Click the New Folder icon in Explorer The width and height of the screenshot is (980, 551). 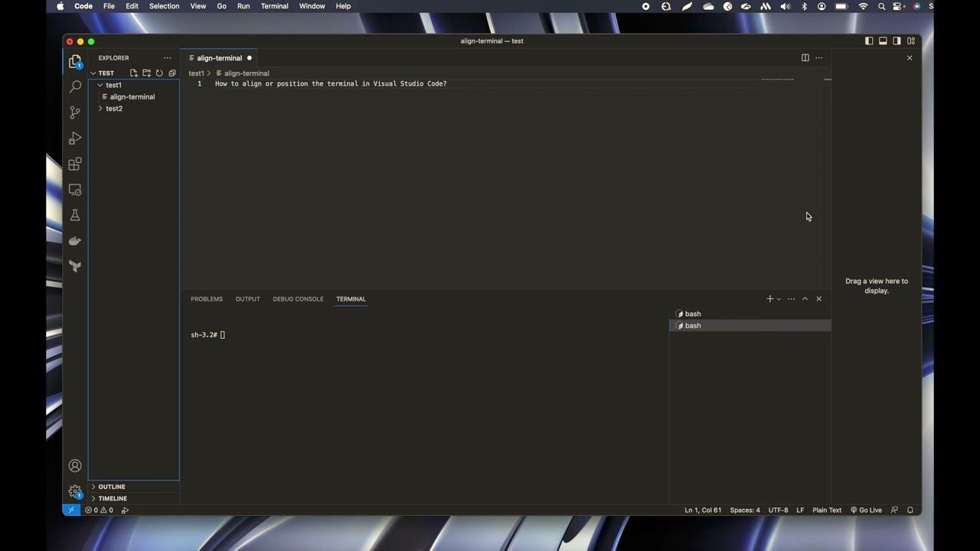pos(146,73)
